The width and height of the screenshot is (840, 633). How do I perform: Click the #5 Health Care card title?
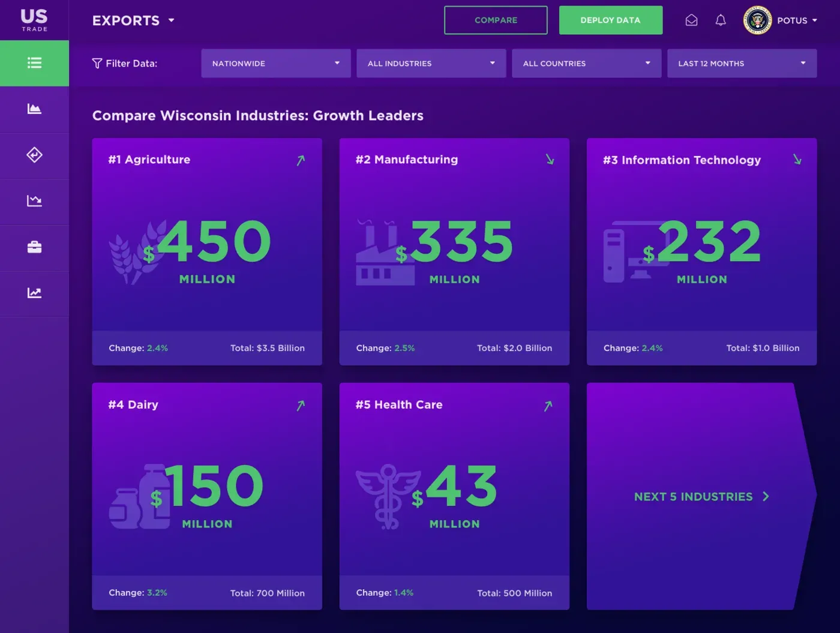[399, 405]
